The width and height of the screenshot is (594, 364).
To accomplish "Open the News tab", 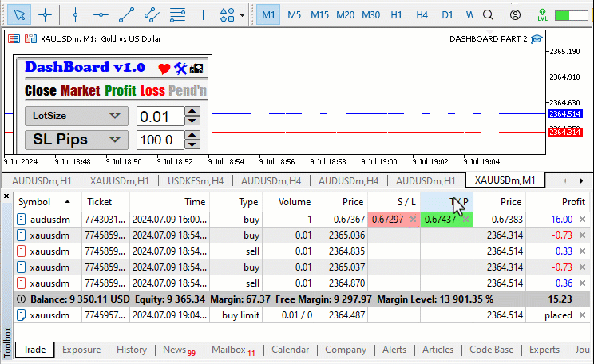I will coord(179,350).
